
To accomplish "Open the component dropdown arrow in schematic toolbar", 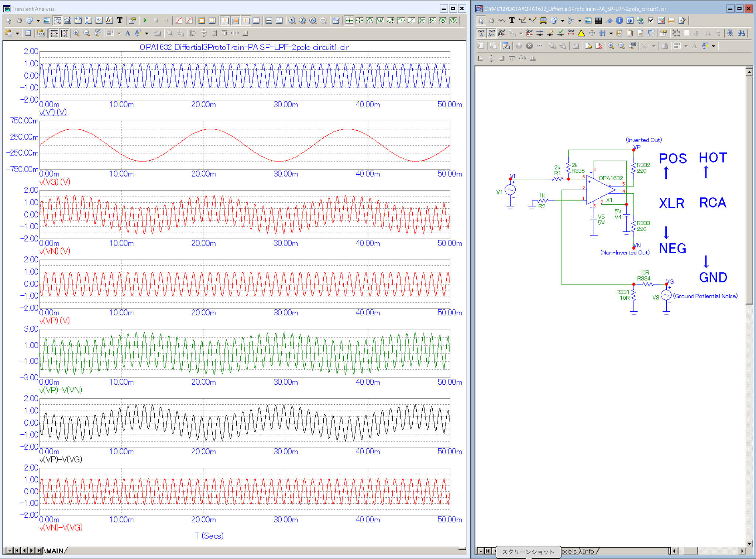I will [x=563, y=20].
